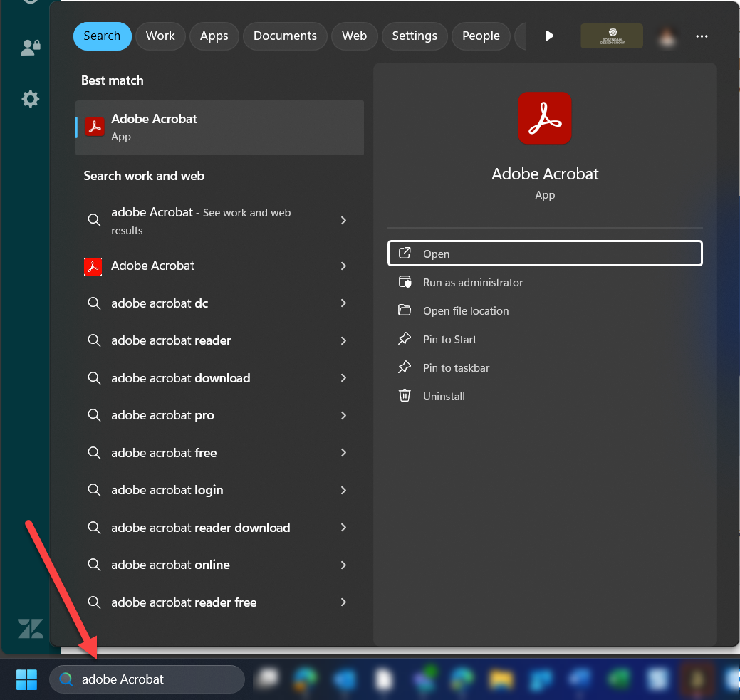Open the Rosendahl Design Group organization badge

612,36
